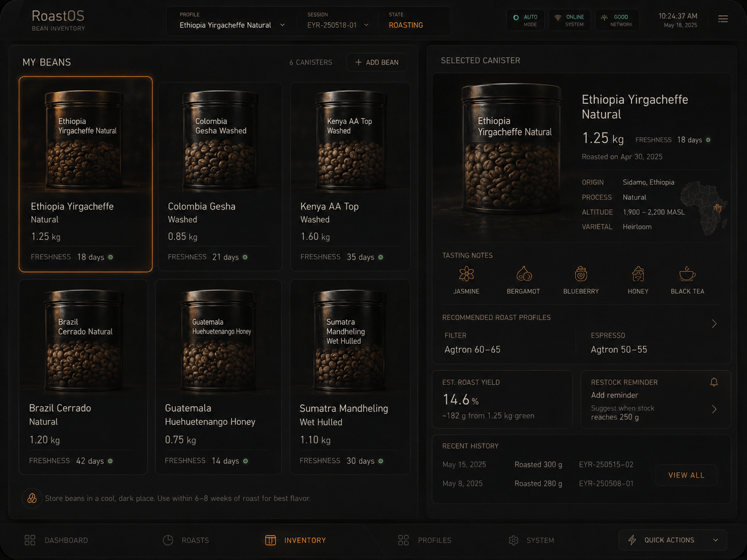
Task: Click the Quick Actions lightning bolt icon
Action: (x=632, y=540)
